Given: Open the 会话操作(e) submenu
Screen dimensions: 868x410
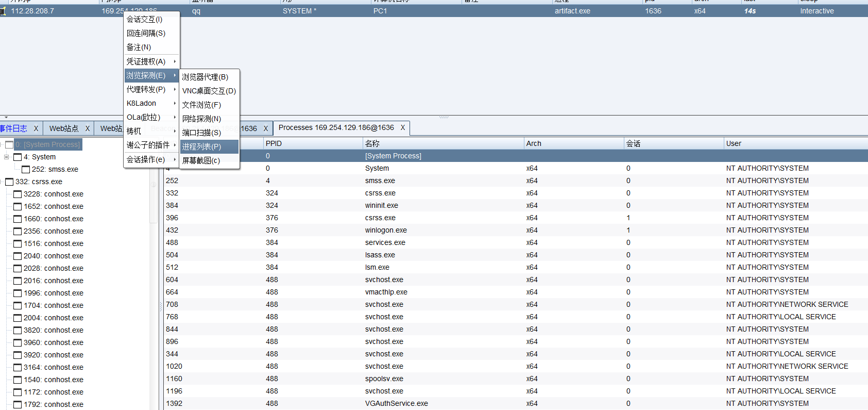Looking at the screenshot, I should click(x=151, y=159).
